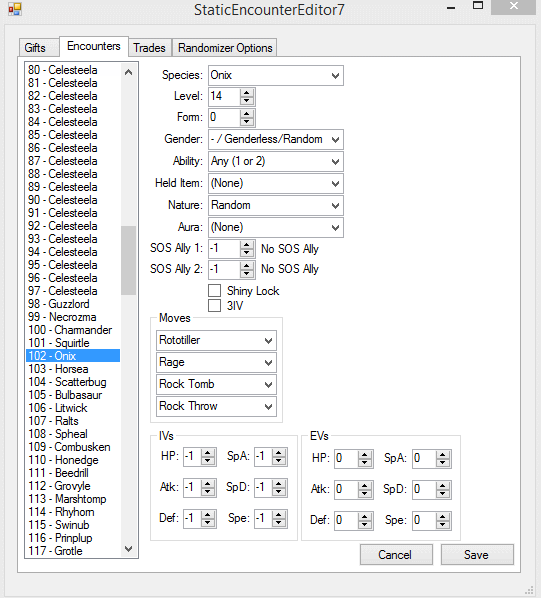Select 101 - Squirtle in the list
Image resolution: width=541 pixels, height=598 pixels.
coord(73,343)
